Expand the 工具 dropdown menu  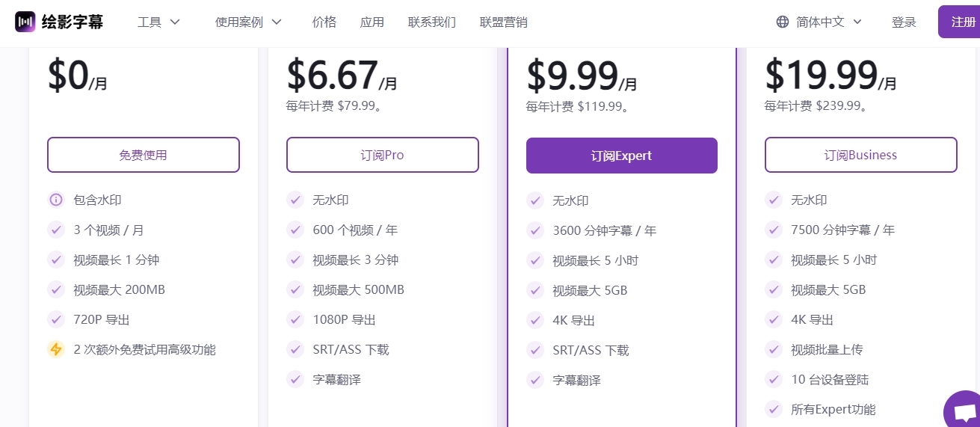pyautogui.click(x=159, y=22)
